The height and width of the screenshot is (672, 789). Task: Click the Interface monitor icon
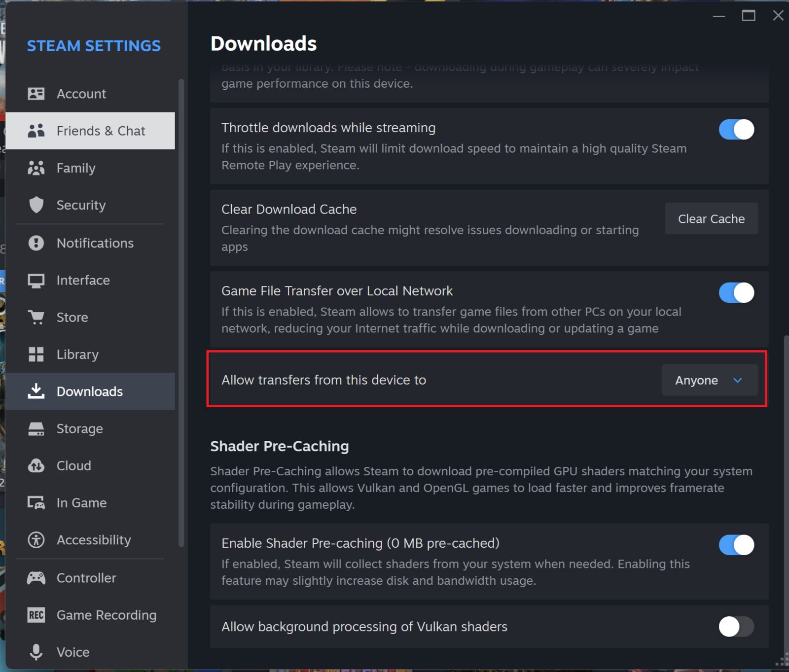[x=36, y=281]
